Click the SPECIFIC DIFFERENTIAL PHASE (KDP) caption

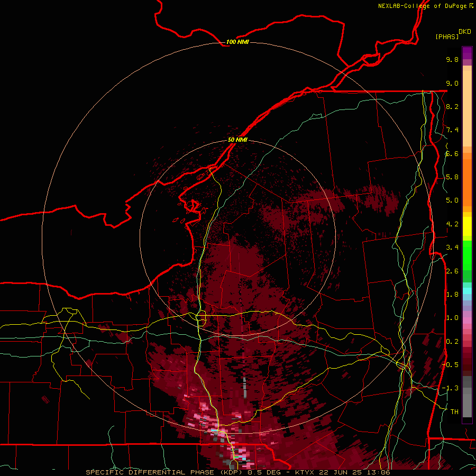164,472
